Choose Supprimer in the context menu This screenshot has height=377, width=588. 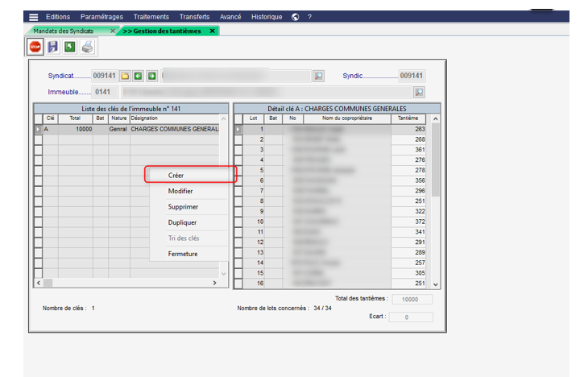[183, 207]
